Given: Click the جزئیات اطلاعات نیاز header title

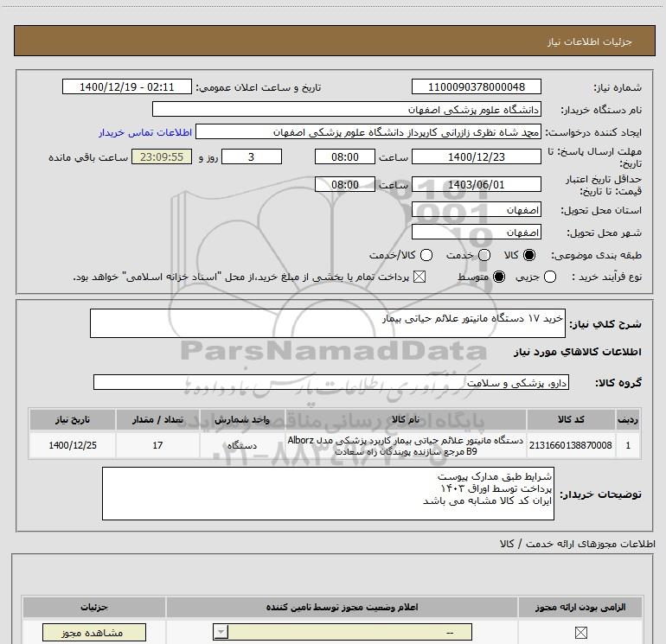Looking at the screenshot, I should tap(590, 41).
